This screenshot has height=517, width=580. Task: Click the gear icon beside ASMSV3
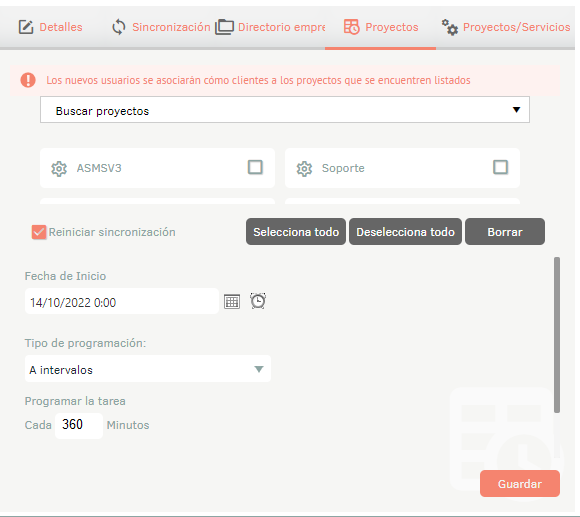tap(59, 169)
